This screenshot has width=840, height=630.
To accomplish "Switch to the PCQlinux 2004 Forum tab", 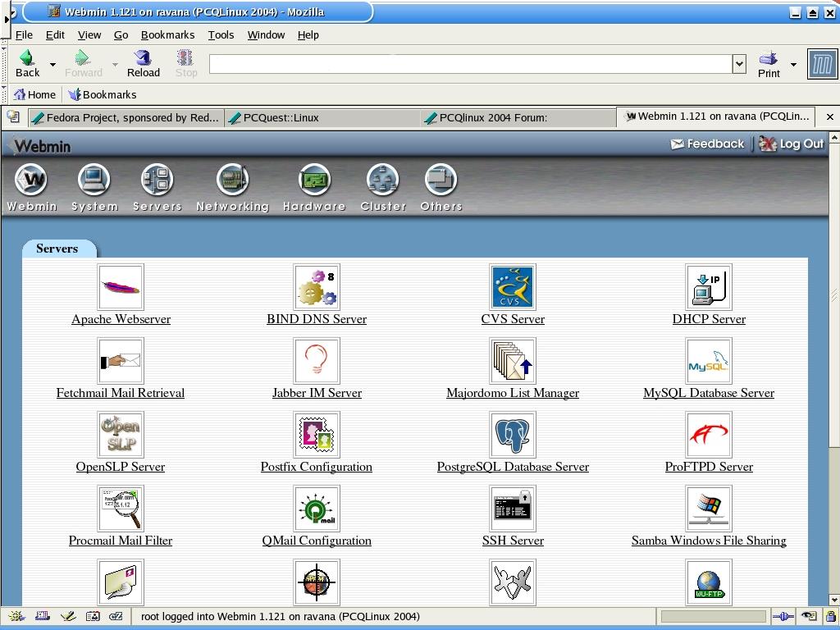I will tap(518, 118).
